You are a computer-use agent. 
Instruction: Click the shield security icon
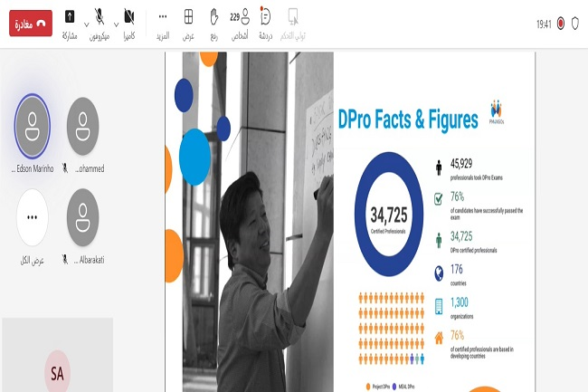(x=575, y=24)
